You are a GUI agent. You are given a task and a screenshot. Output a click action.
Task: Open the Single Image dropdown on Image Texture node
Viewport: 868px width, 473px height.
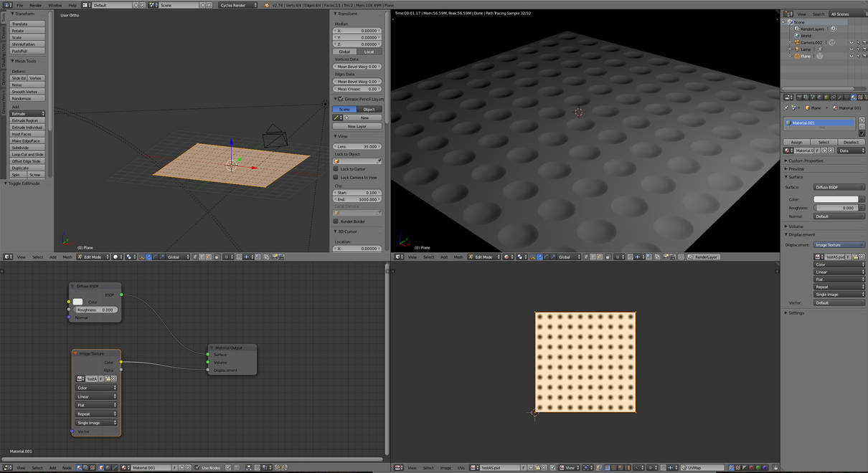pyautogui.click(x=97, y=423)
